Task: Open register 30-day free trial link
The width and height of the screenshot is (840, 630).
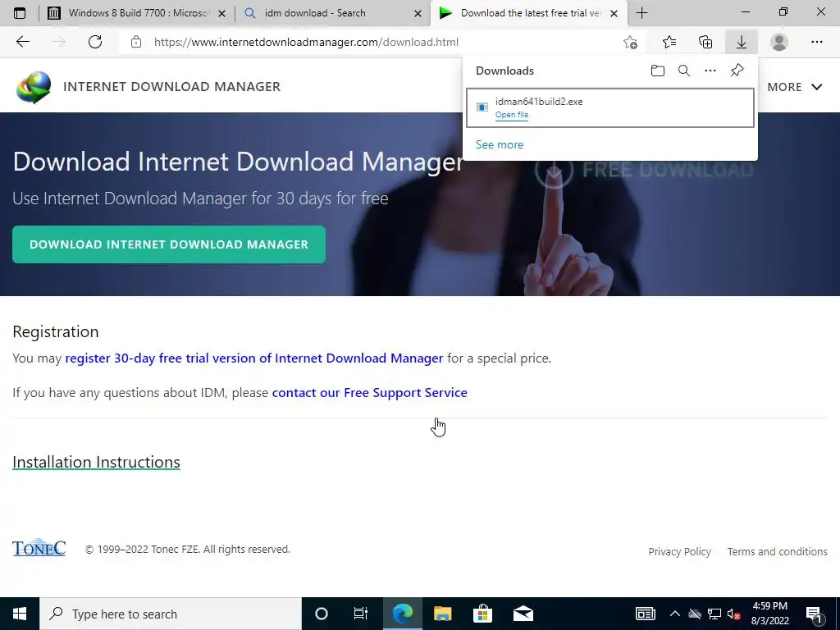Action: pyautogui.click(x=254, y=358)
